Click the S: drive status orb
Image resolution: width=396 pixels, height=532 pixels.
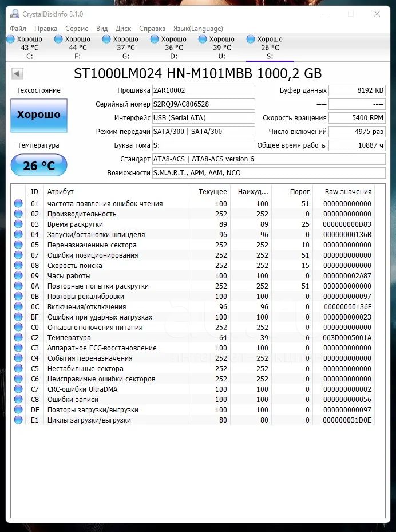pyautogui.click(x=251, y=39)
